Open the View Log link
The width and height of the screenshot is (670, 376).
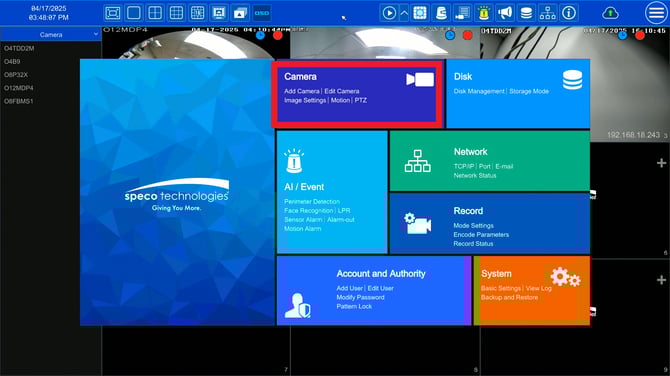(x=538, y=288)
